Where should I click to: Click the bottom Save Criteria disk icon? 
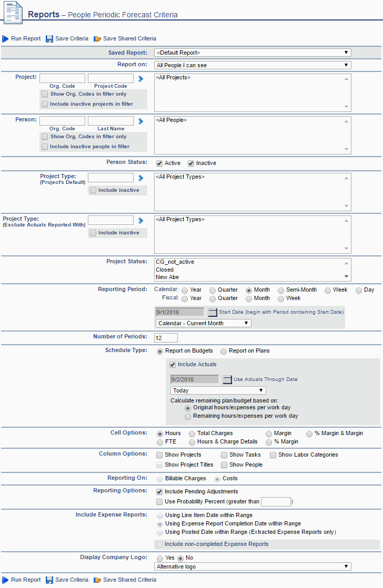point(49,580)
